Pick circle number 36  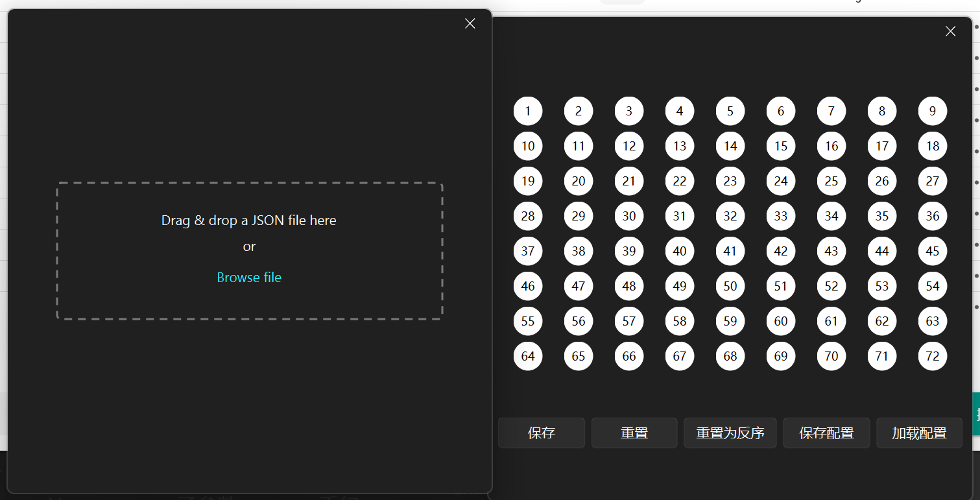[932, 216]
